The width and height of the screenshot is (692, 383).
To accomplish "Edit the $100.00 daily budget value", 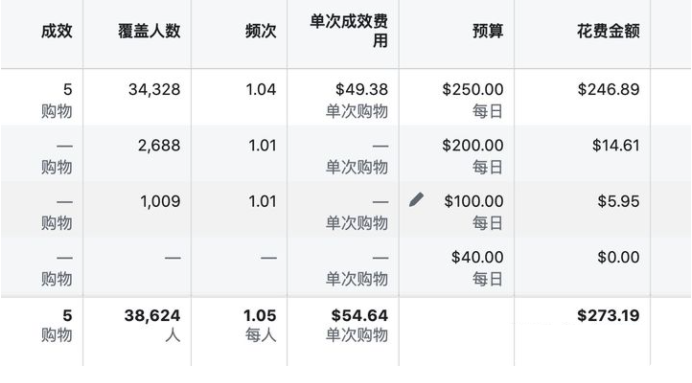I will (474, 201).
